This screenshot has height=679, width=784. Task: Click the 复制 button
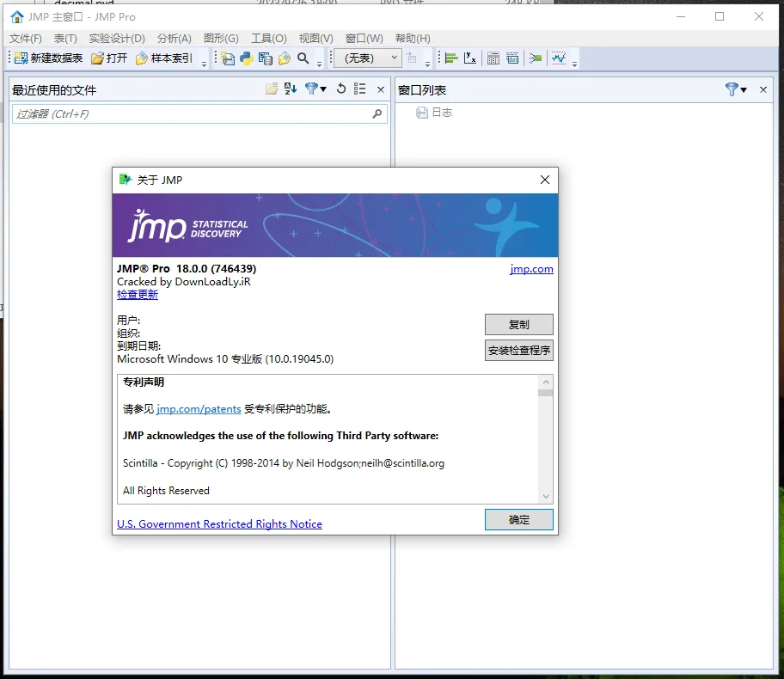pyautogui.click(x=519, y=325)
